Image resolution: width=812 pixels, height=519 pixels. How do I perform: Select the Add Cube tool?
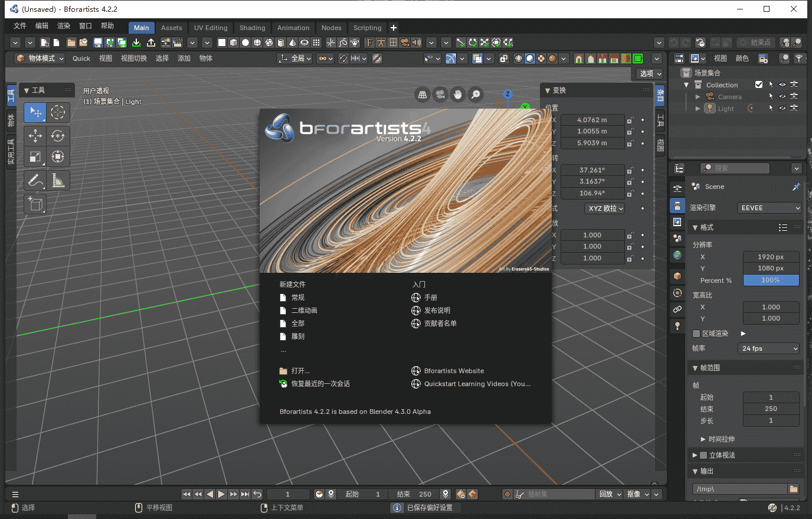[x=35, y=204]
